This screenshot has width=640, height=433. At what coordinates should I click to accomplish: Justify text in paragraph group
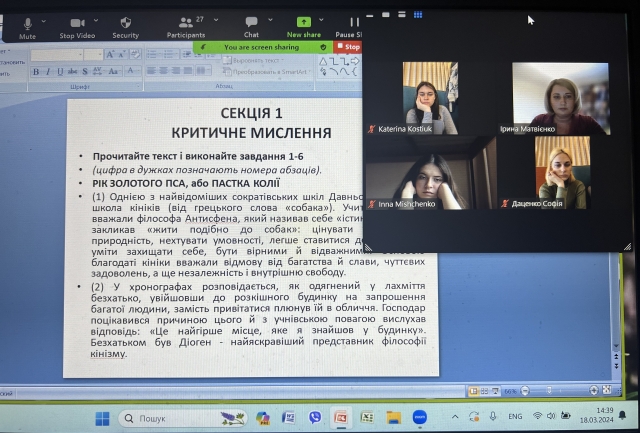point(188,71)
